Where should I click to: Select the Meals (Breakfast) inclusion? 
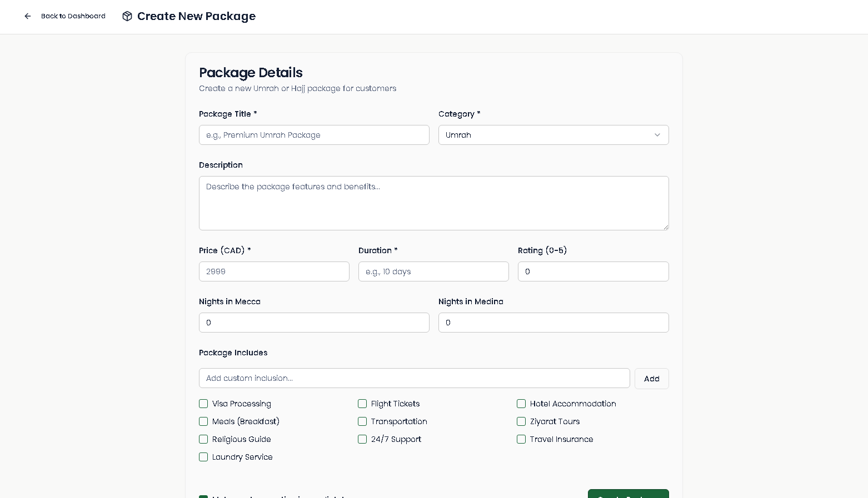203,421
